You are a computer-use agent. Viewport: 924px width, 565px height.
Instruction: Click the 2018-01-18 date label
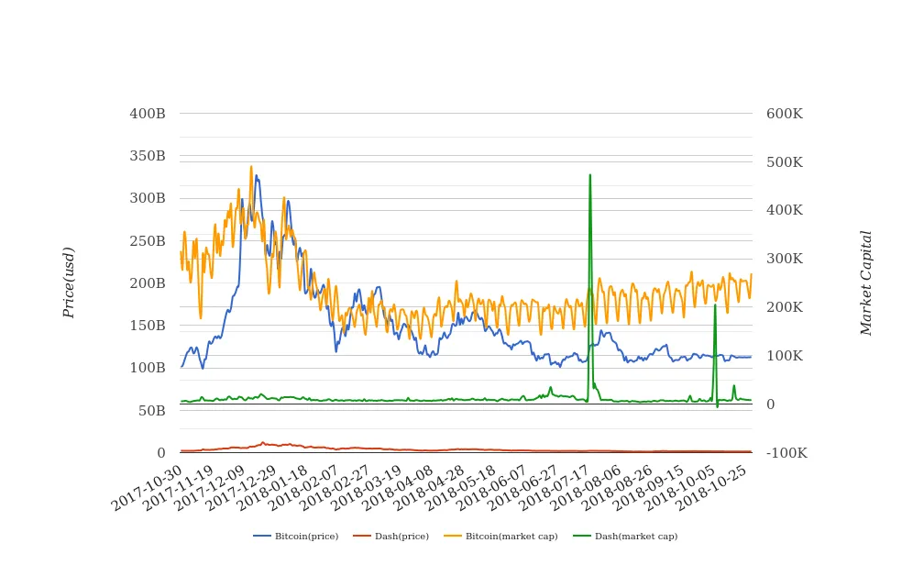click(x=272, y=487)
